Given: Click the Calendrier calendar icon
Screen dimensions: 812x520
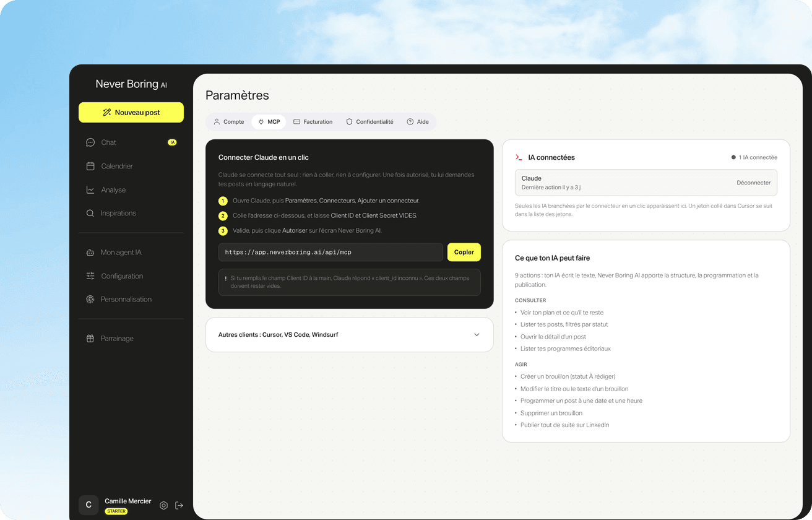Looking at the screenshot, I should pos(90,166).
